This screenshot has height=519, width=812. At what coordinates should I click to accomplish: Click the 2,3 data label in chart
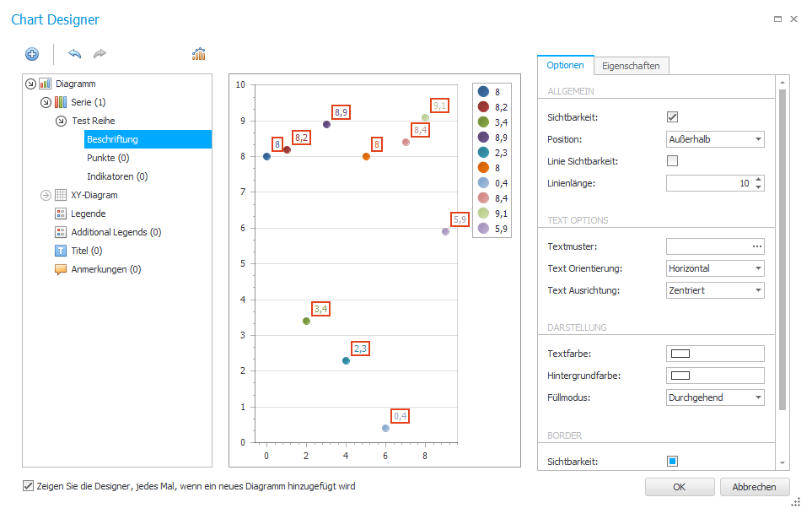pyautogui.click(x=360, y=349)
